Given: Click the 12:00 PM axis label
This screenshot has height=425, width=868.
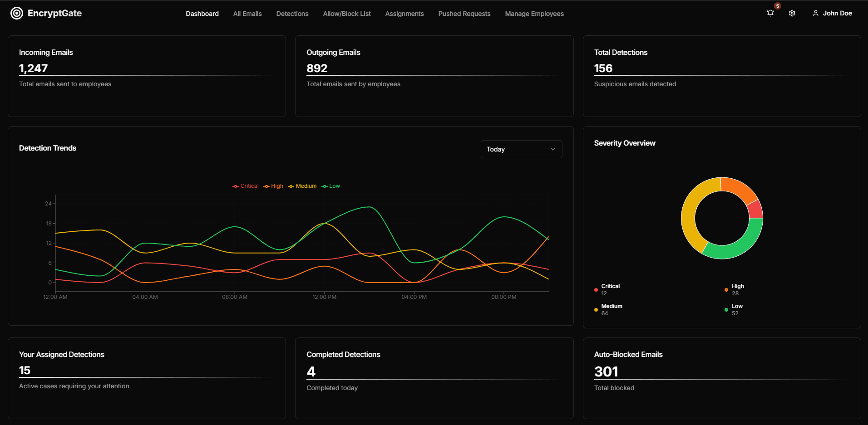Looking at the screenshot, I should 324,297.
